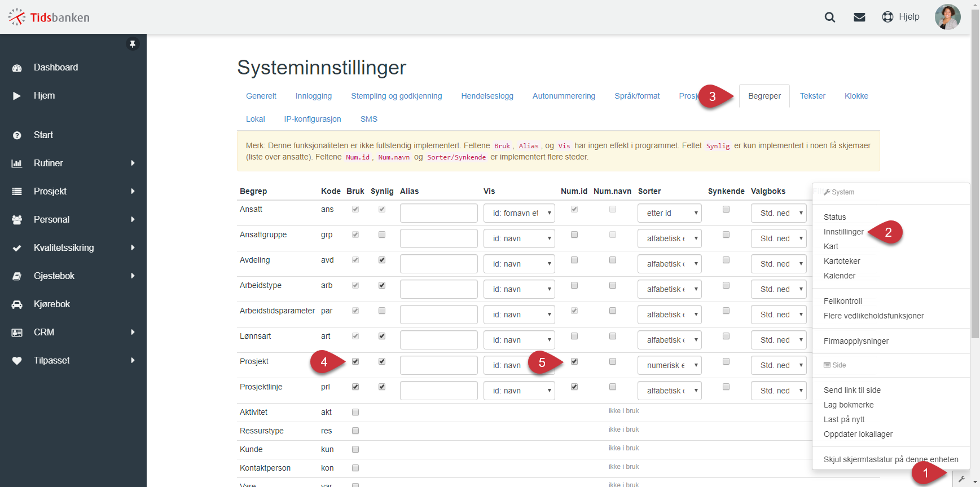The image size is (980, 487).
Task: Open Sorter dropdown for Prosjekt row
Action: click(670, 365)
